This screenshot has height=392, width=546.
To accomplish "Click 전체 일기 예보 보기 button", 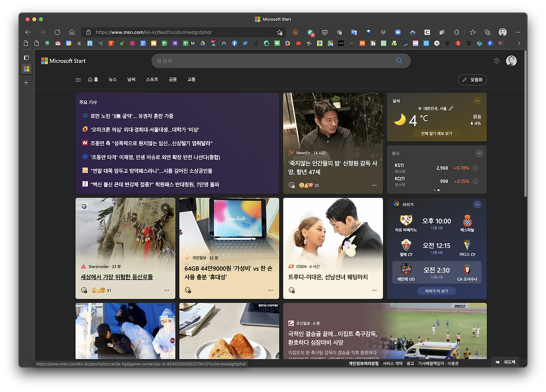I will click(x=437, y=134).
